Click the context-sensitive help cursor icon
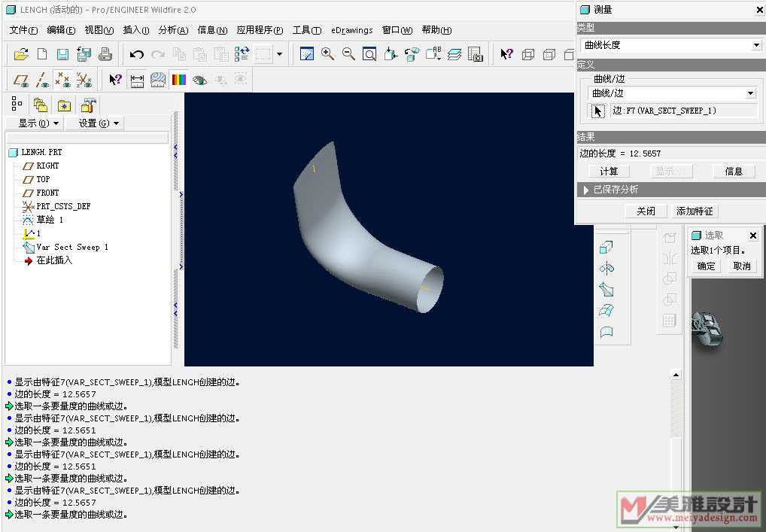The width and height of the screenshot is (766, 532). (x=506, y=53)
